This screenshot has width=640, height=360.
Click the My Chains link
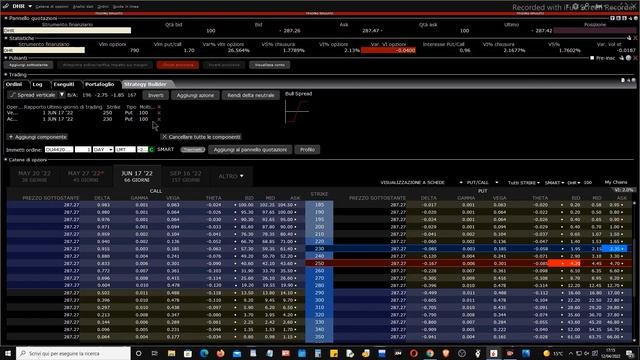(x=616, y=182)
